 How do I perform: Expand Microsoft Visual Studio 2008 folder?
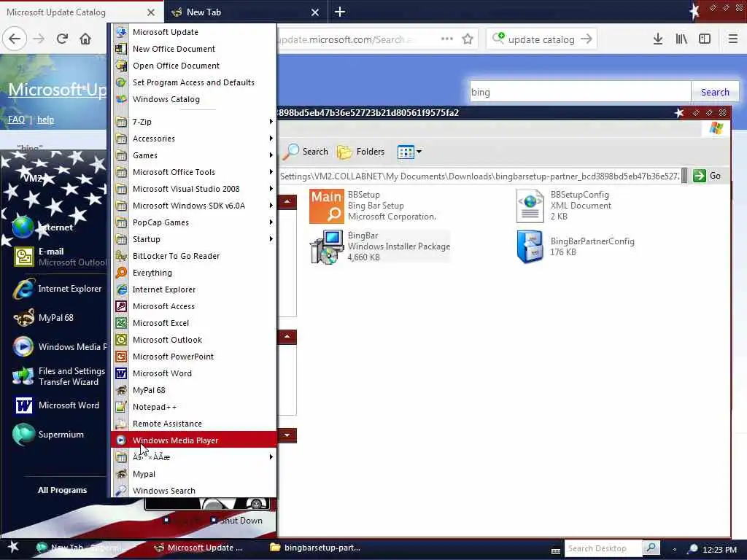[x=193, y=189]
